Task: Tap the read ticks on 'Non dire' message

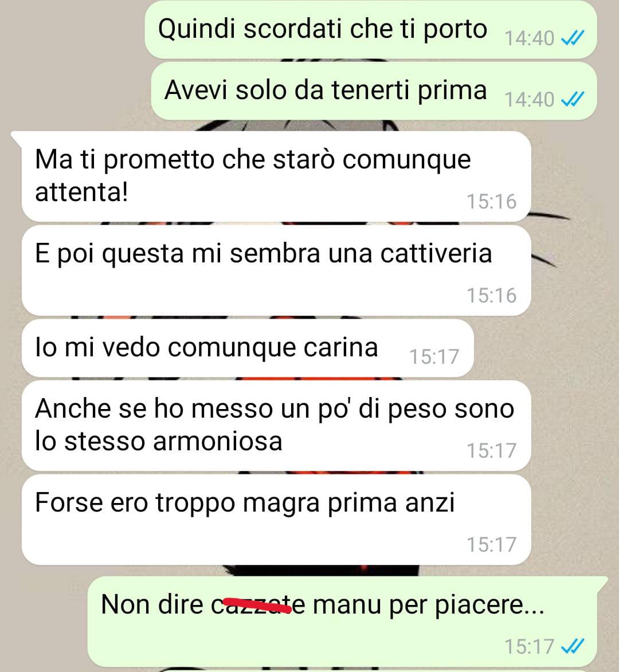Action: click(x=573, y=646)
